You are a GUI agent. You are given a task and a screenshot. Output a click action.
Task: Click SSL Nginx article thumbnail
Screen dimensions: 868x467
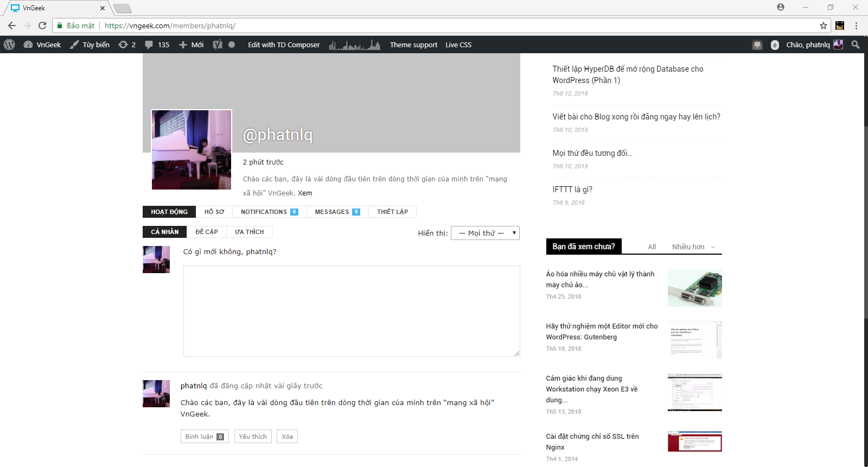(x=695, y=441)
